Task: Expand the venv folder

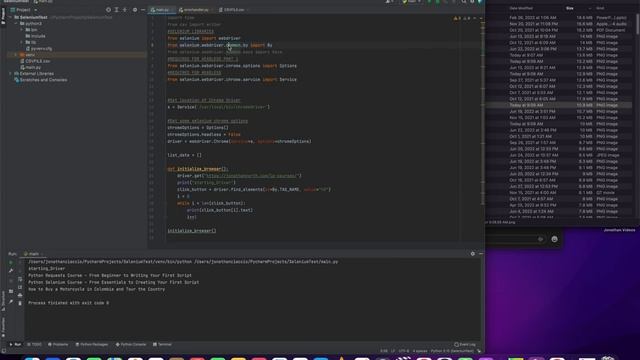Action: tap(17, 55)
